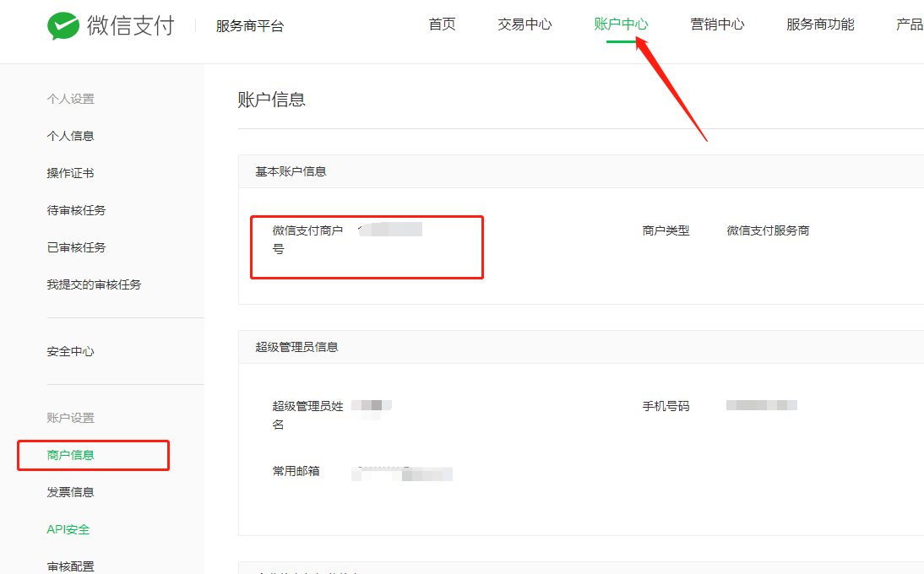Click the 微信支付服务商 value
924x574 pixels.
coord(768,230)
